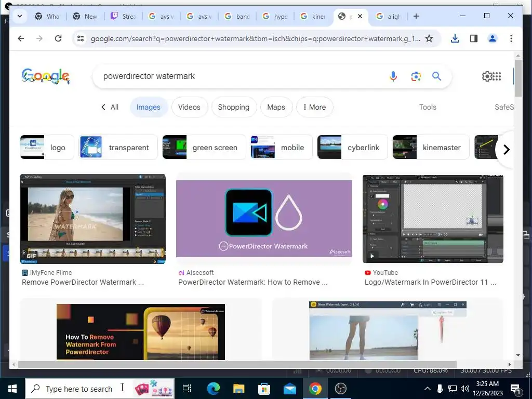Open Google quick settings gear
Screen dimensions: 532x399
(487, 76)
